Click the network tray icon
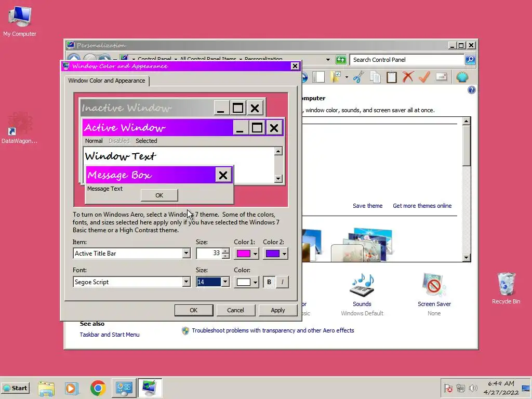Viewport: 532px width, 399px height. (460, 388)
